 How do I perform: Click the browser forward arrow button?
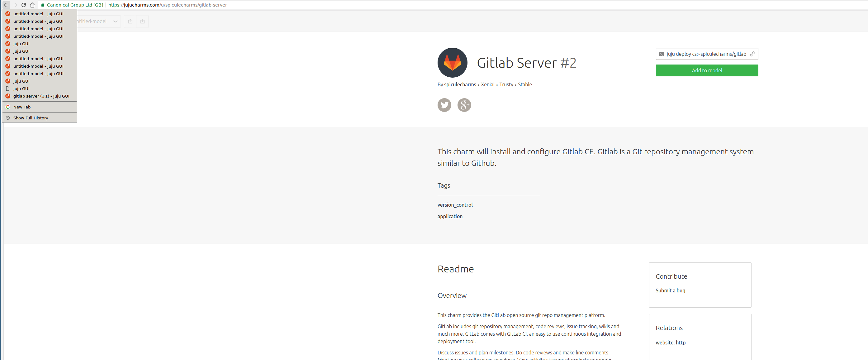(15, 5)
